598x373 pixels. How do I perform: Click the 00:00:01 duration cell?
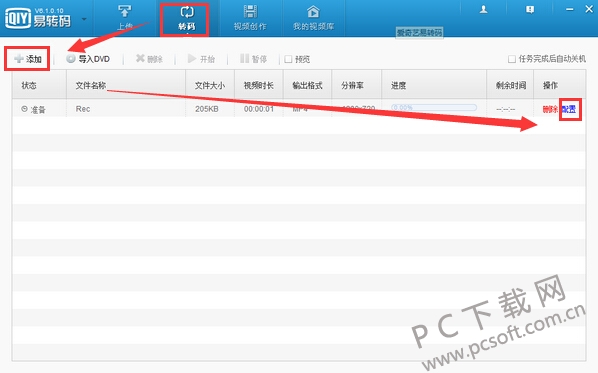(x=259, y=109)
